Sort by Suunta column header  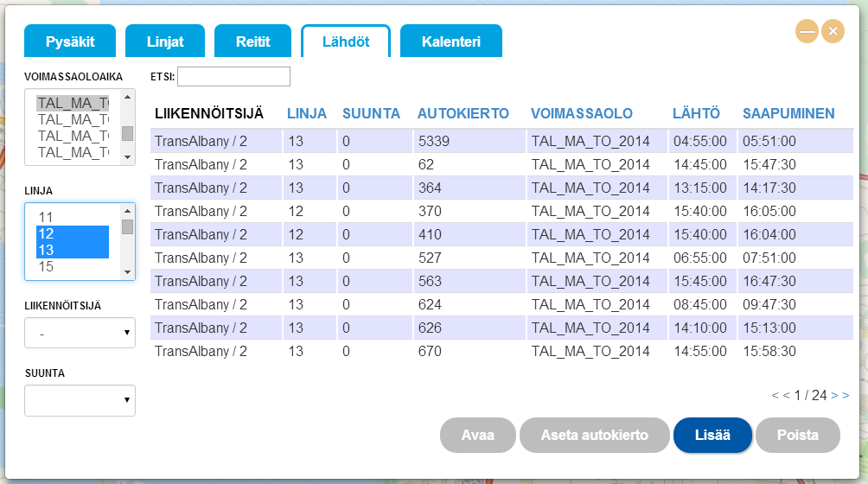click(x=371, y=113)
